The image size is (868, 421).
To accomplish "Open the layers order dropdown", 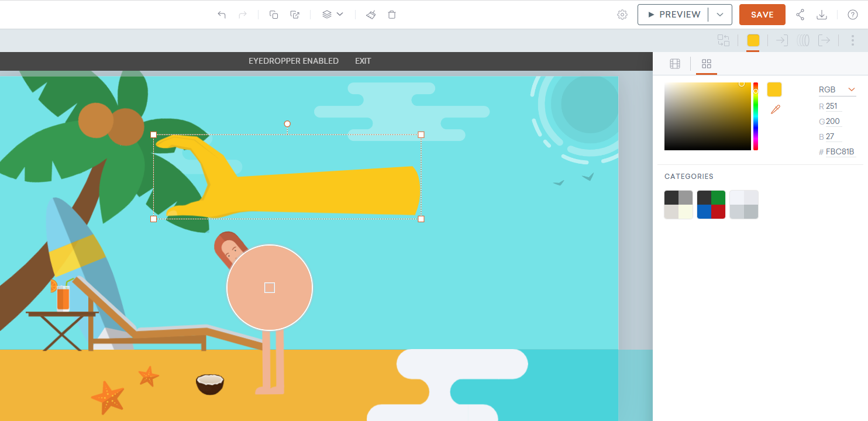I will pos(332,15).
